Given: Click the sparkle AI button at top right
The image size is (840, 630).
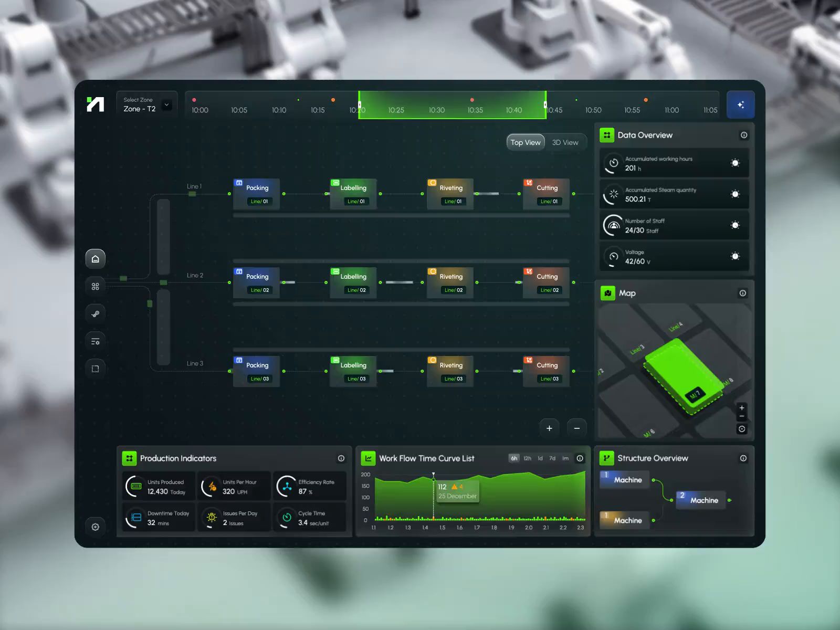Looking at the screenshot, I should coord(740,104).
